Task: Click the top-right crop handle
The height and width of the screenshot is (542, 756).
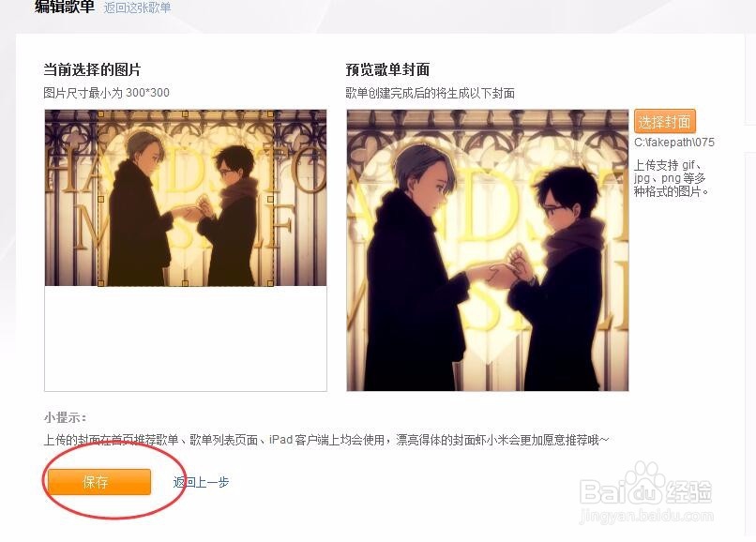Action: 270,114
